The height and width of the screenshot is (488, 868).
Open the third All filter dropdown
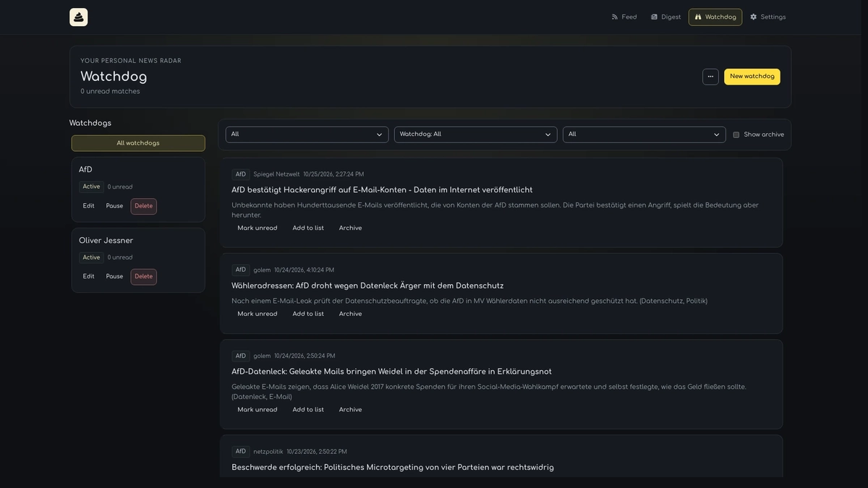[644, 134]
